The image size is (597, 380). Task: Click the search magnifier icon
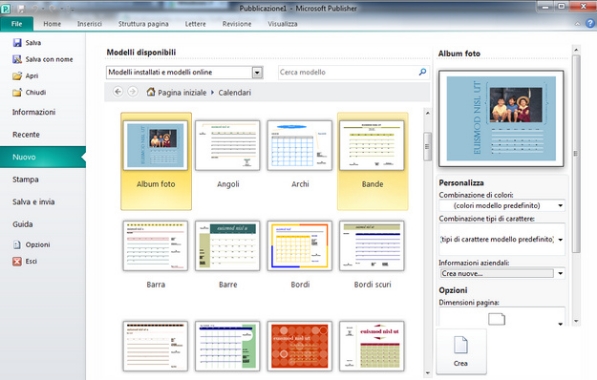coord(422,72)
